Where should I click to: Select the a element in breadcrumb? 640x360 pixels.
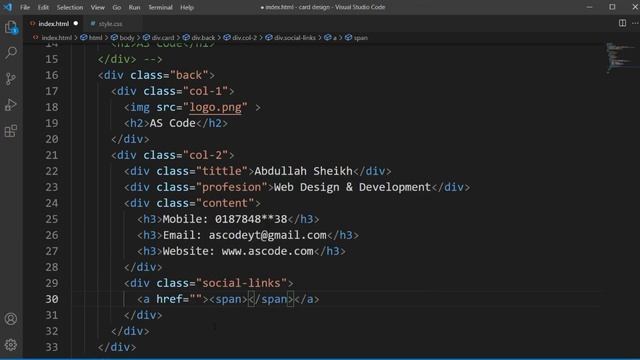click(x=334, y=38)
